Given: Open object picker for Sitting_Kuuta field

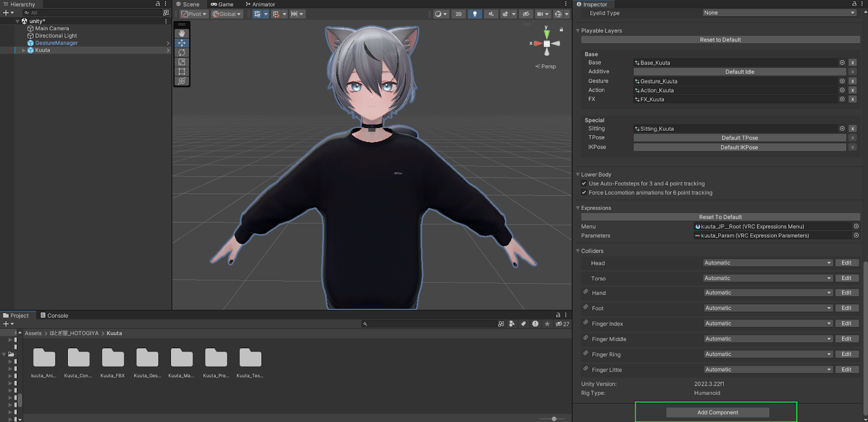Looking at the screenshot, I should pyautogui.click(x=842, y=129).
